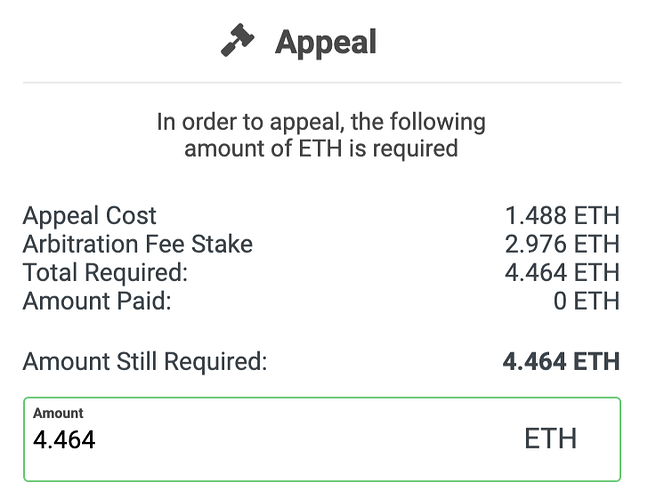This screenshot has width=647, height=500.
Task: Click the Appeal heading text
Action: coord(326,42)
